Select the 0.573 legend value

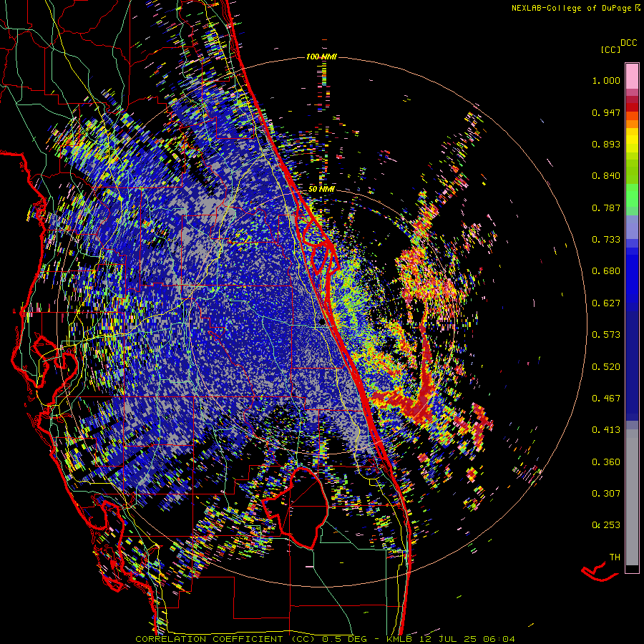tap(606, 335)
